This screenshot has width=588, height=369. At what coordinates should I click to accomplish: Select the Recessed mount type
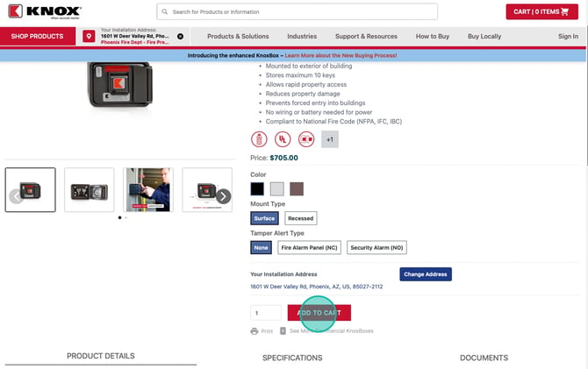tap(301, 218)
